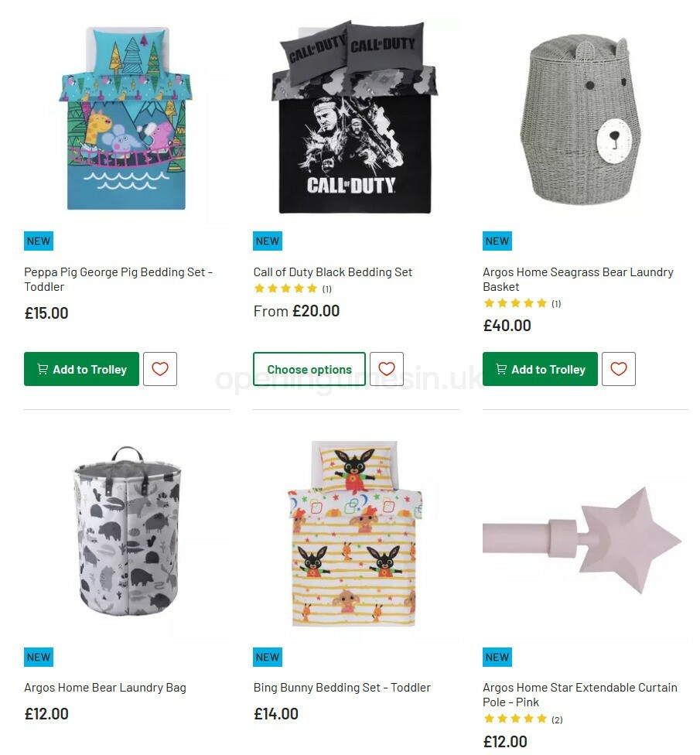Toggle the favourite heart on bear laundry basket
The image size is (700, 755).
[x=618, y=369]
